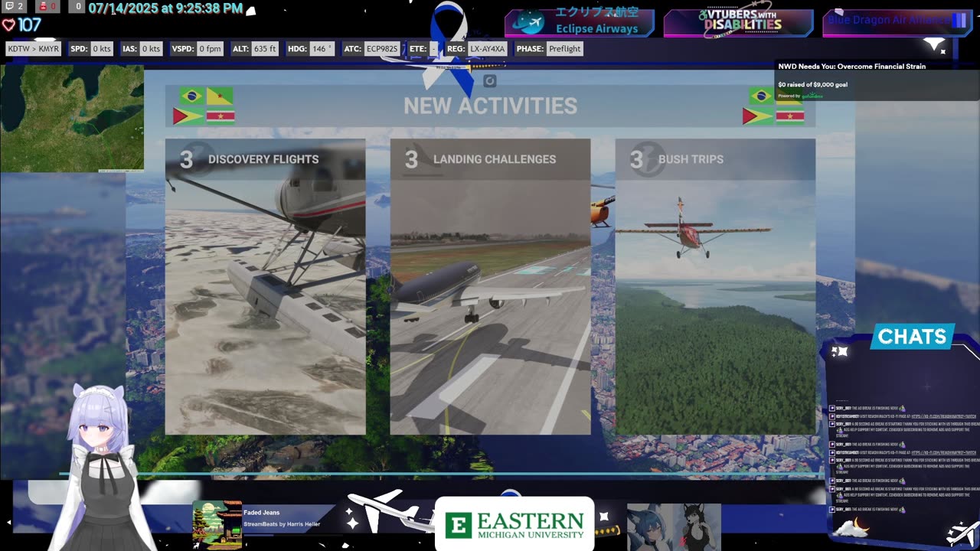Click the Eclipse Airways banner
The height and width of the screenshot is (551, 980).
[x=580, y=22]
